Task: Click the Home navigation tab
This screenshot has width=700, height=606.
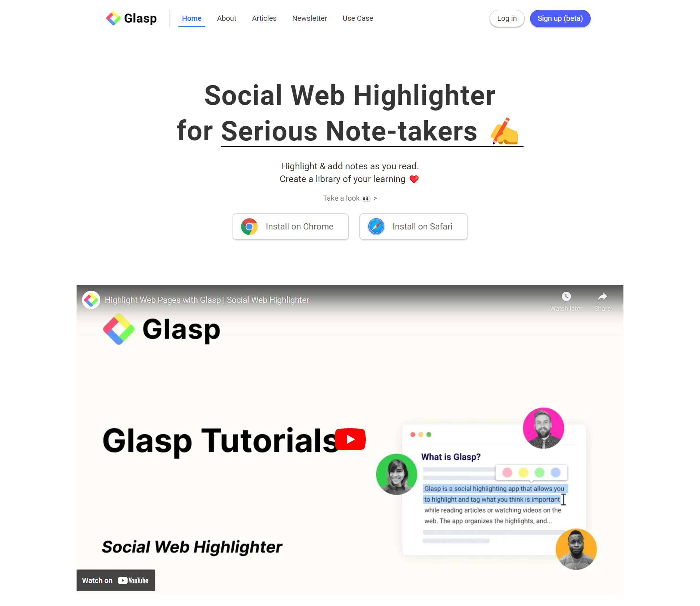Action: coord(192,18)
